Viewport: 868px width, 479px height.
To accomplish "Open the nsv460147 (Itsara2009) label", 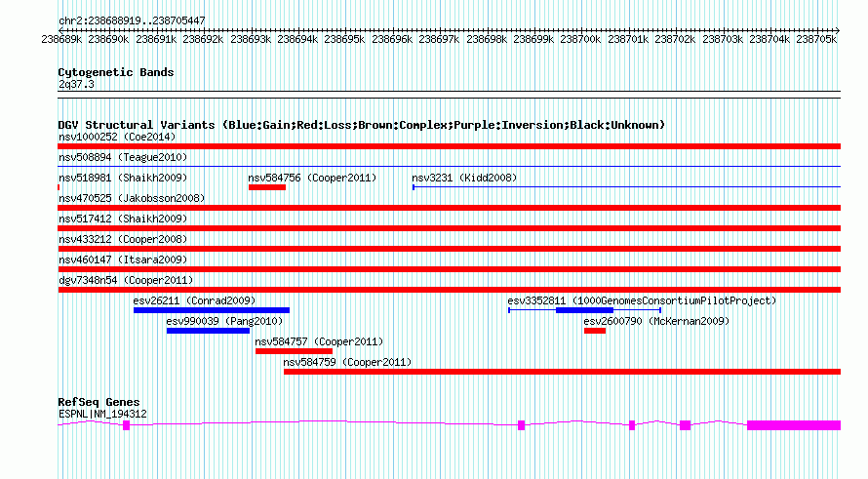I will point(123,259).
